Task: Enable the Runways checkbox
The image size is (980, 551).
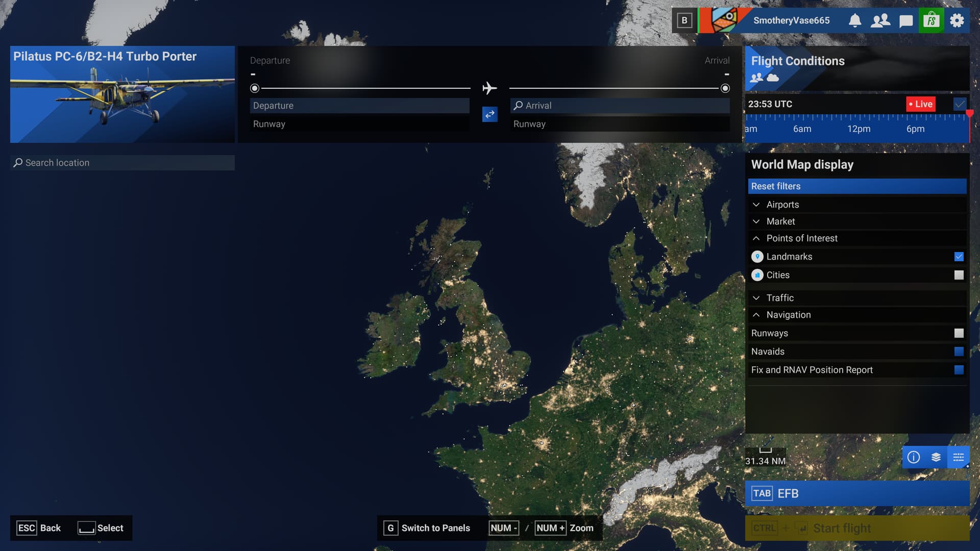Action: [x=959, y=333]
